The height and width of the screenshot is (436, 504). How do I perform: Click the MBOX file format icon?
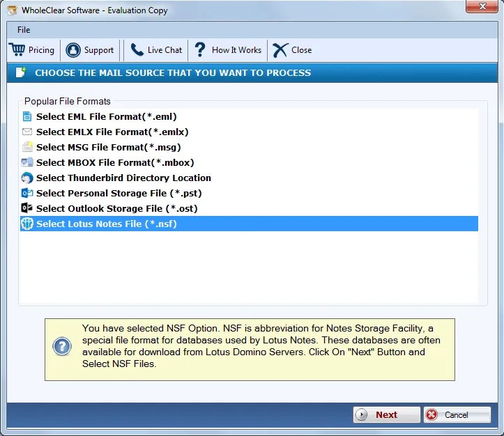coord(27,162)
